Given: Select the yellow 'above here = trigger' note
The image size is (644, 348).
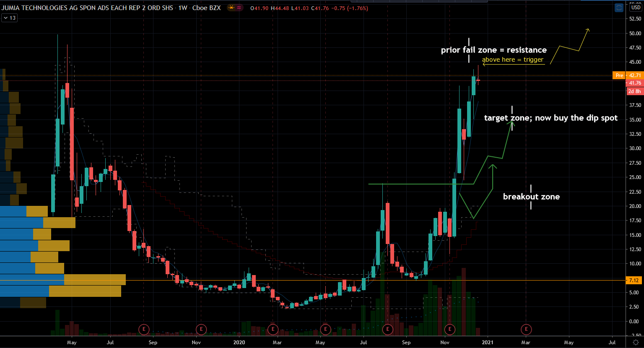Looking at the screenshot, I should click(512, 60).
